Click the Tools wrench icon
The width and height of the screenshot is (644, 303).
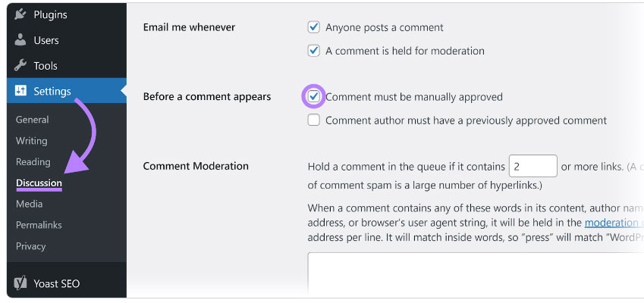20,66
